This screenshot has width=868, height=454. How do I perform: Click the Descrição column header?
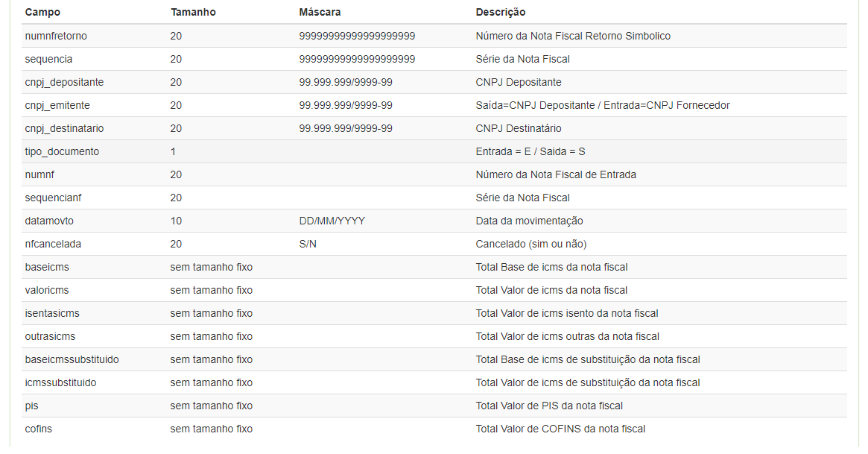click(x=500, y=13)
